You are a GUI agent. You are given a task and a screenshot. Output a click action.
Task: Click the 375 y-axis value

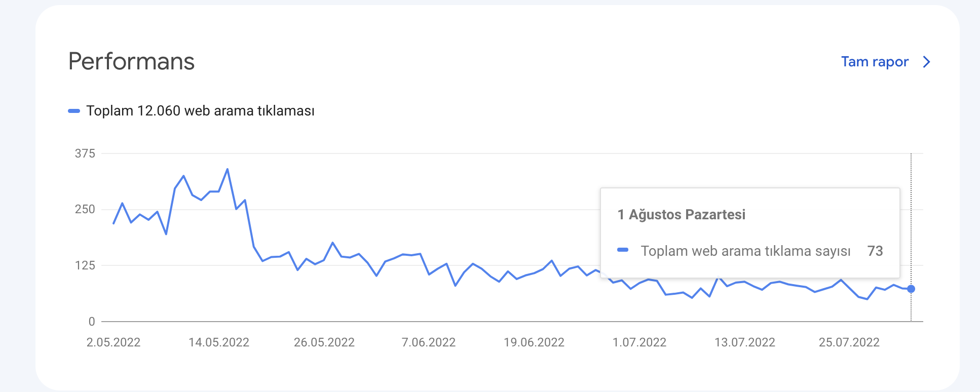(85, 153)
